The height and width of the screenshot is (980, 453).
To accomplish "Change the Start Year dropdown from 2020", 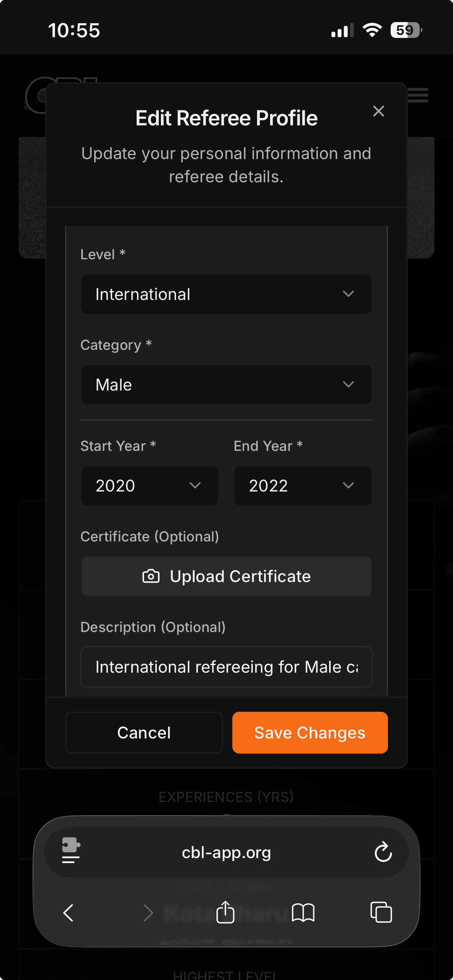I will [149, 486].
